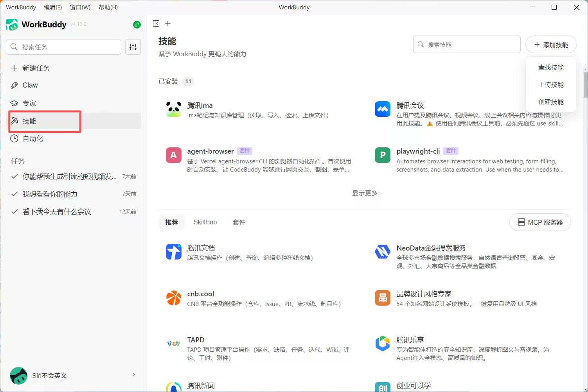Viewport: 588px width, 392px height.
Task: Open the playwright-cli skill title
Action: tap(418, 151)
